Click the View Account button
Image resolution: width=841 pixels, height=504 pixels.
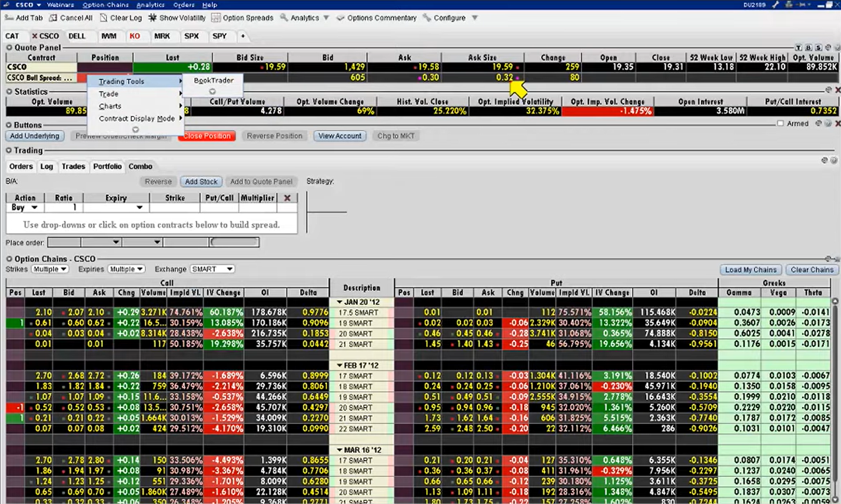point(340,136)
